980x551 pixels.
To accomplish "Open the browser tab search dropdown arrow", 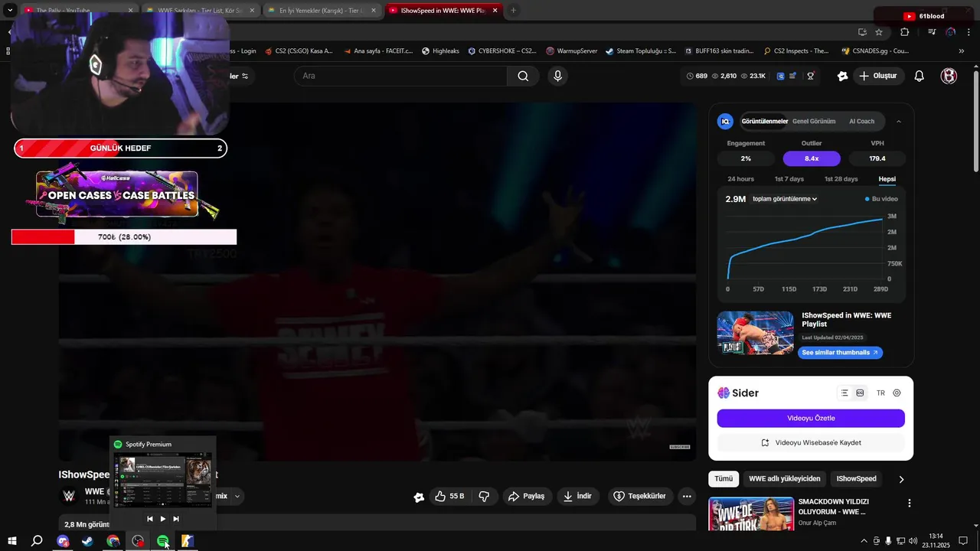I will 10,10.
